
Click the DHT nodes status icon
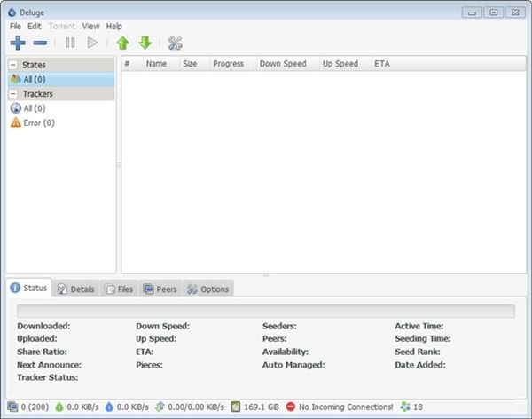406,407
